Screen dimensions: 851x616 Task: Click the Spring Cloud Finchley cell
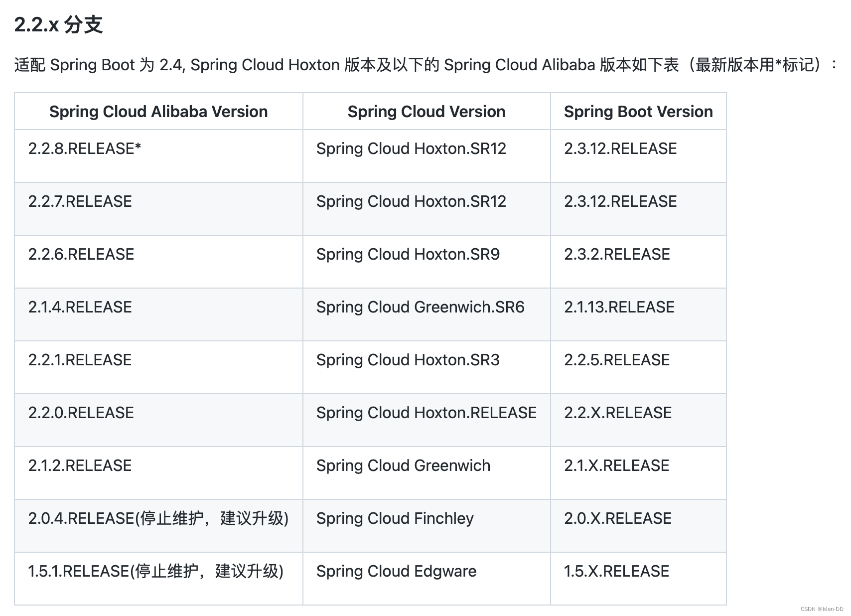[395, 518]
